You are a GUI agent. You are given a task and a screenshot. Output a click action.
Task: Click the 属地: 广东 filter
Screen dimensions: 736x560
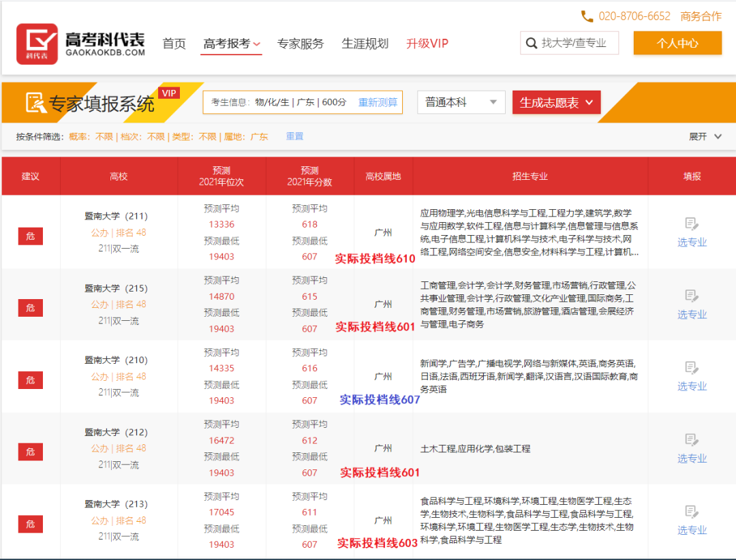point(246,137)
